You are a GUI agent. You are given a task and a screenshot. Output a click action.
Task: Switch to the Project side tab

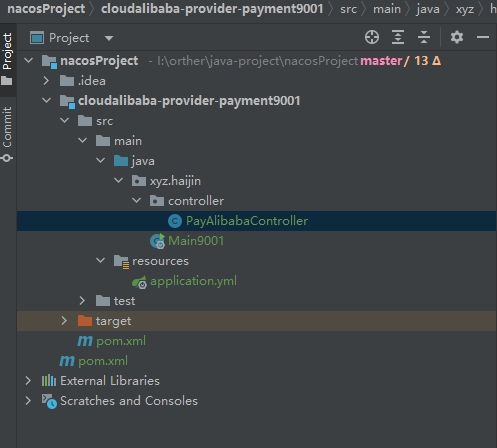(x=7, y=59)
